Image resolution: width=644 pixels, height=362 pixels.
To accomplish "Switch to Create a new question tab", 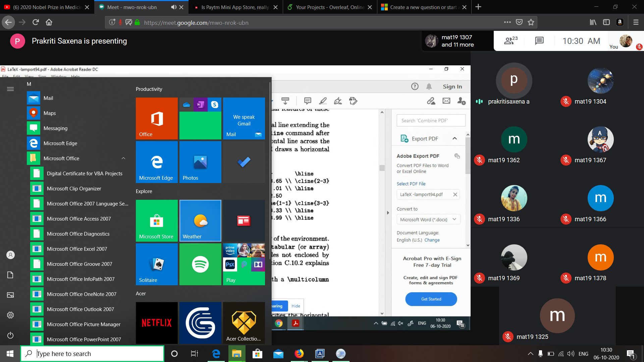I will (424, 7).
